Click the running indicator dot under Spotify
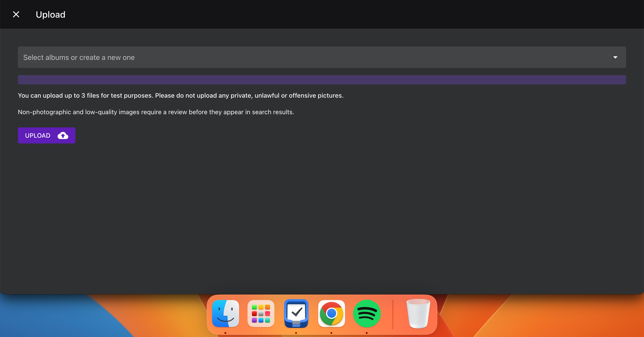644x337 pixels. [367, 333]
